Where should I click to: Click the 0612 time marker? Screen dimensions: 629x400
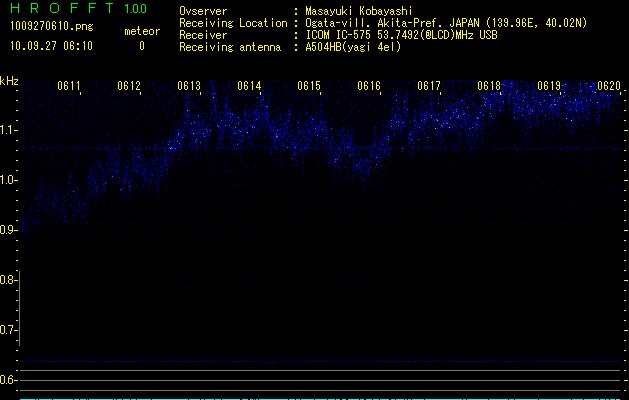point(129,86)
